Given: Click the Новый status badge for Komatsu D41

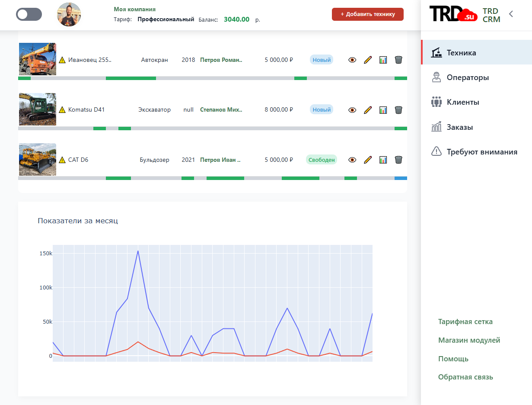Looking at the screenshot, I should (322, 110).
